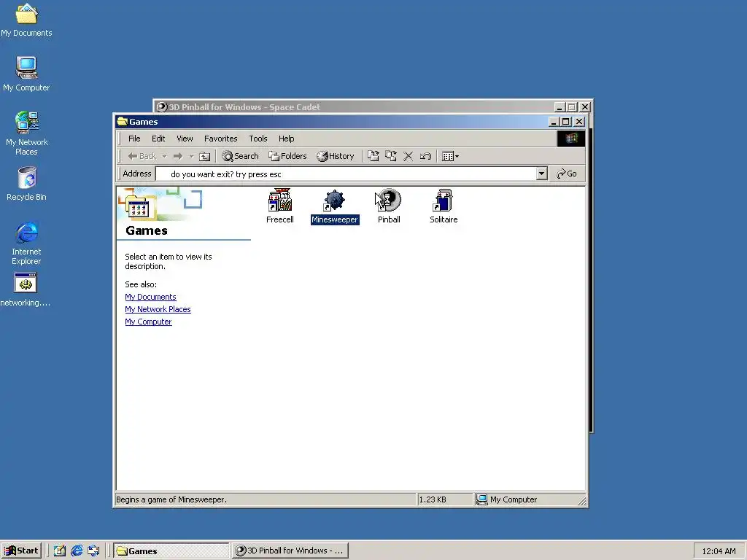747x560 pixels.
Task: Select My Documents desktop icon
Action: (26, 20)
